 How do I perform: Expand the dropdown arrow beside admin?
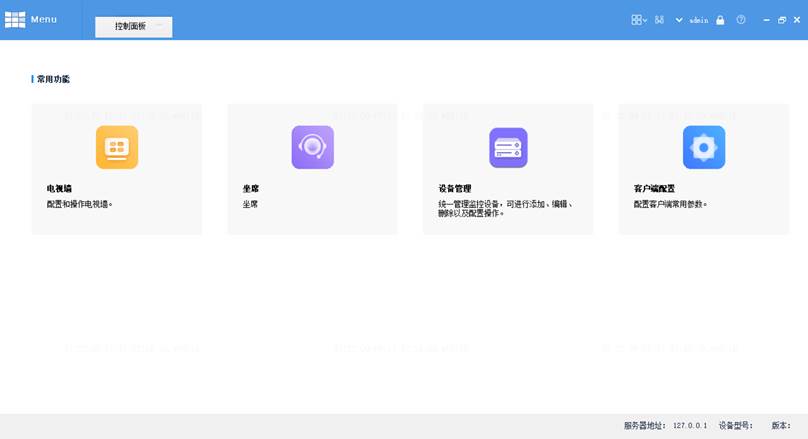[x=680, y=20]
